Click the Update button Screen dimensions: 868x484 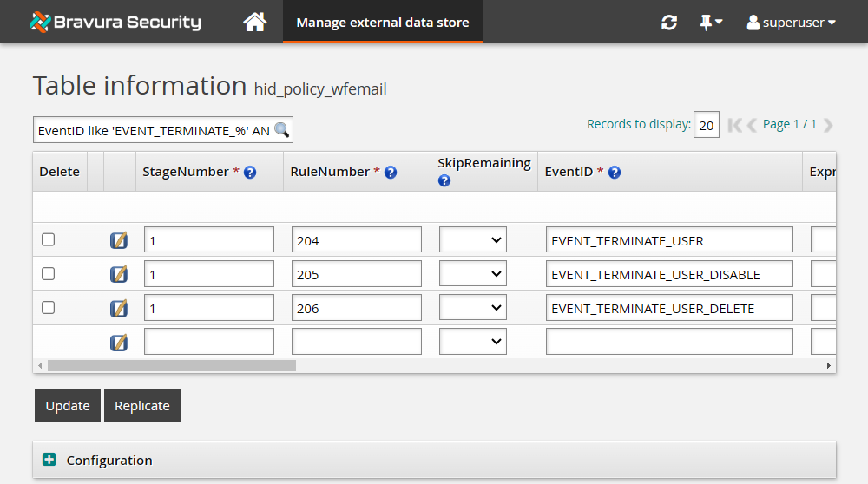pyautogui.click(x=68, y=405)
